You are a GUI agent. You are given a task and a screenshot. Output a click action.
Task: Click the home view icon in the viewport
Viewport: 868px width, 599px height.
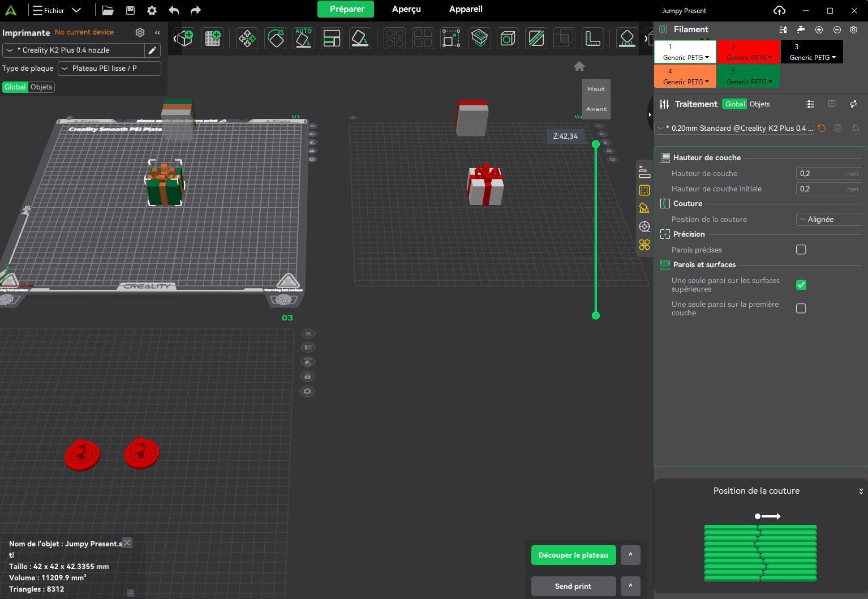click(x=579, y=66)
